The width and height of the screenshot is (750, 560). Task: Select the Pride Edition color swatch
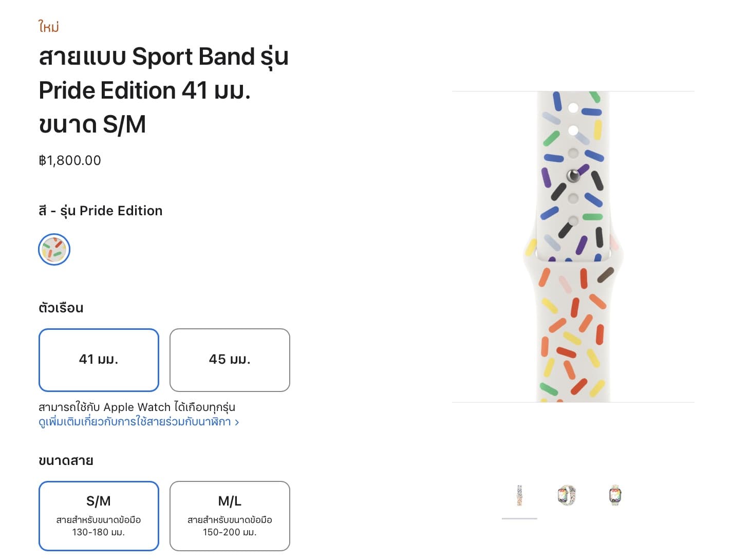54,250
